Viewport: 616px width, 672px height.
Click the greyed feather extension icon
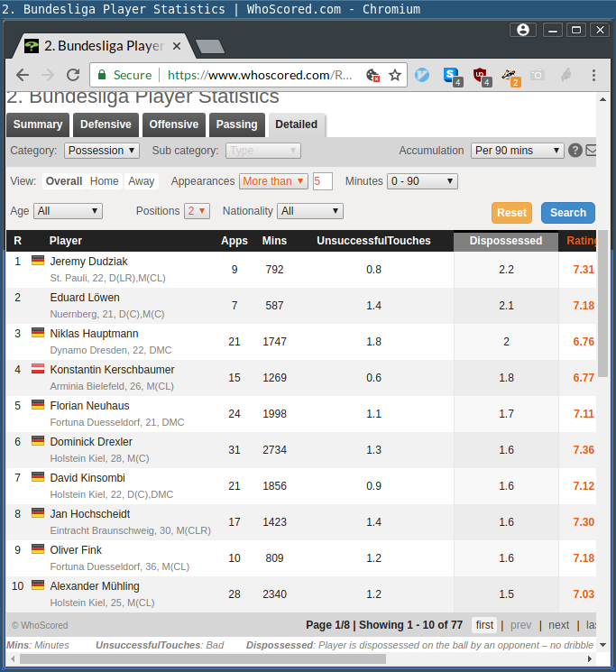[x=565, y=76]
